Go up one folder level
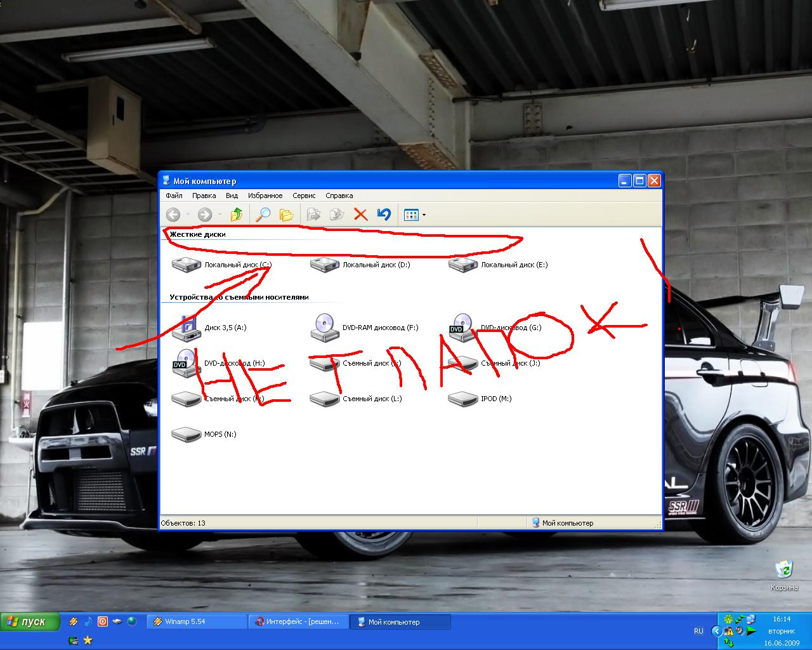Viewport: 812px width, 650px height. click(237, 215)
